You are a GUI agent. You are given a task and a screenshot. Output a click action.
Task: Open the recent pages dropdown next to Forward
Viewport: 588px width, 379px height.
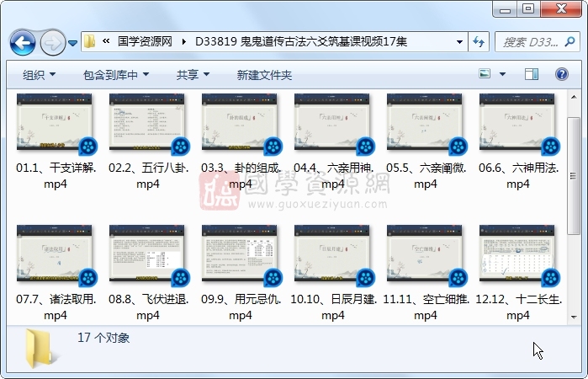pos(72,43)
